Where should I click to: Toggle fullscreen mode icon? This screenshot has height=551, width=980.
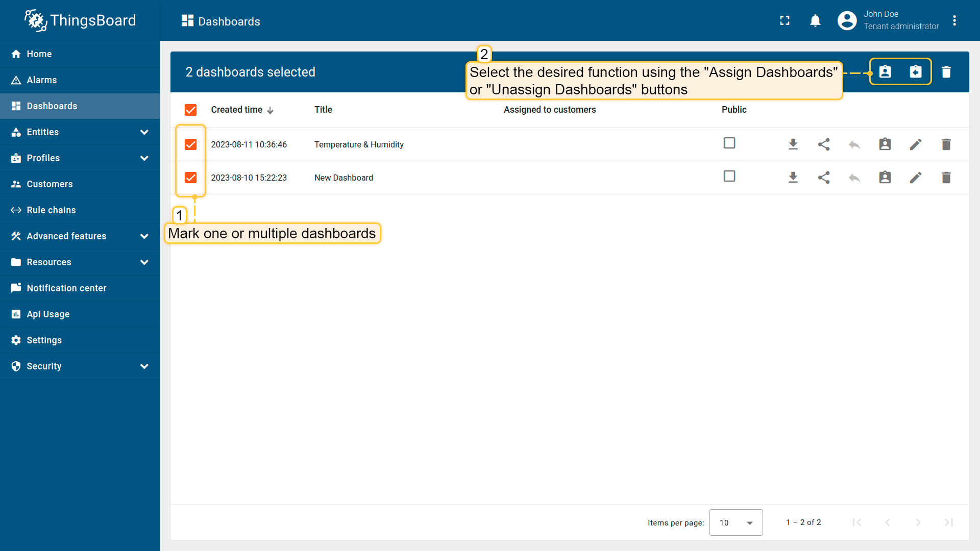[x=785, y=21]
